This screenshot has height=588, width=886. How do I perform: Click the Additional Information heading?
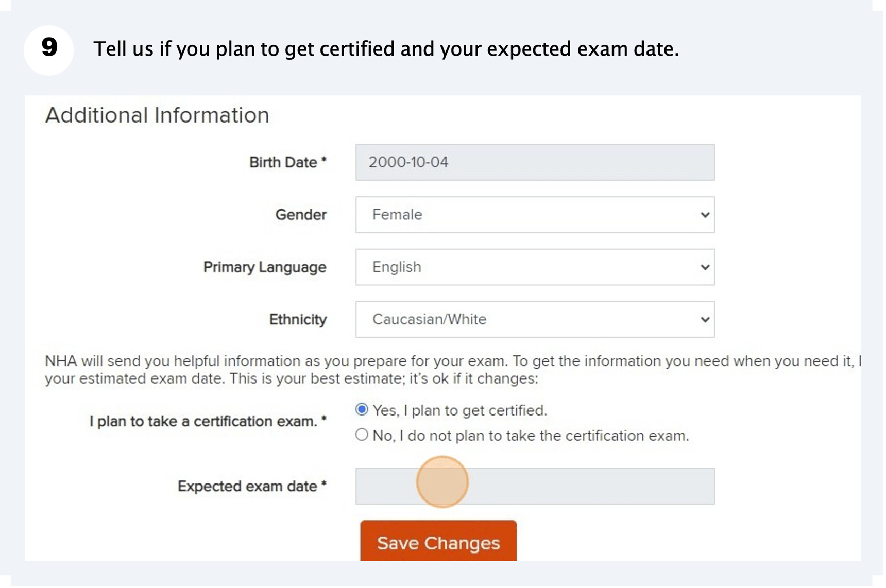coord(157,114)
